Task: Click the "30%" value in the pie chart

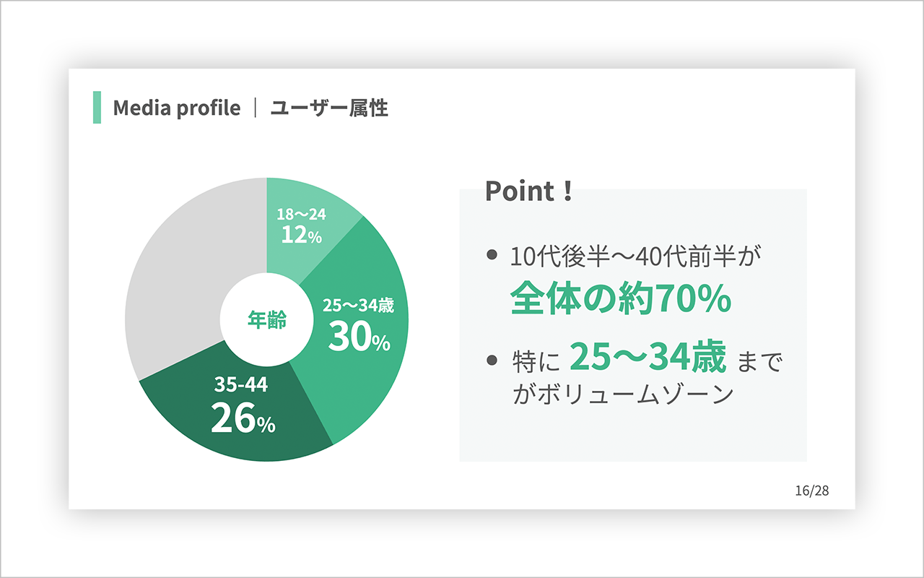Action: [359, 337]
